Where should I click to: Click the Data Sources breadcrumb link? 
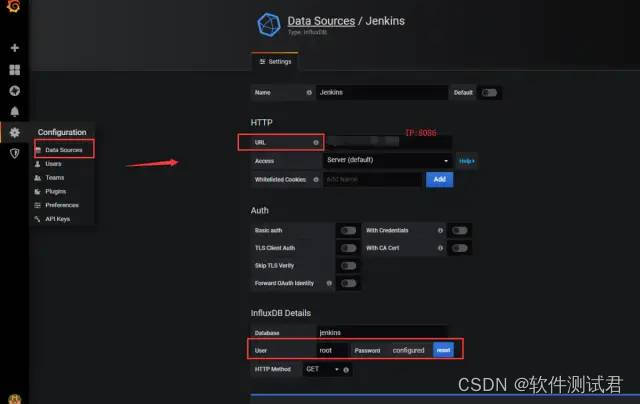point(321,21)
